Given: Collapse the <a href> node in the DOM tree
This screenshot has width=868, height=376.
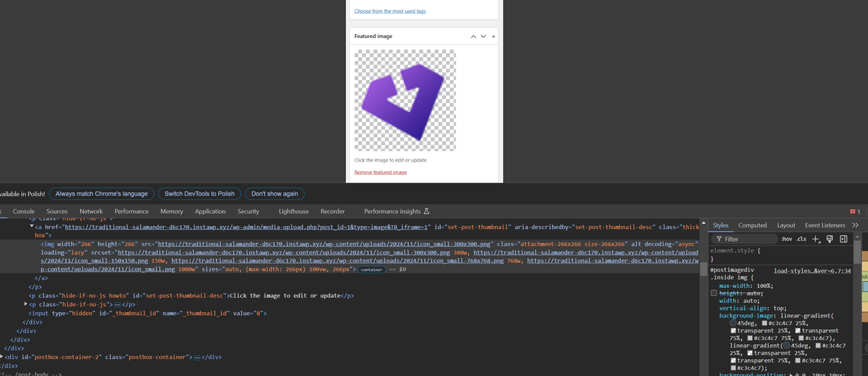Looking at the screenshot, I should 32,227.
